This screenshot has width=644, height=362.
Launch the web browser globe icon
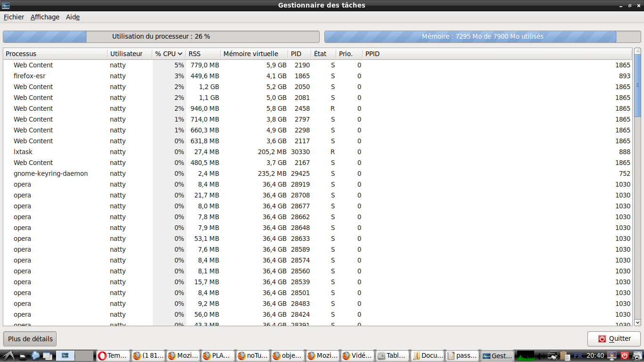point(35,356)
